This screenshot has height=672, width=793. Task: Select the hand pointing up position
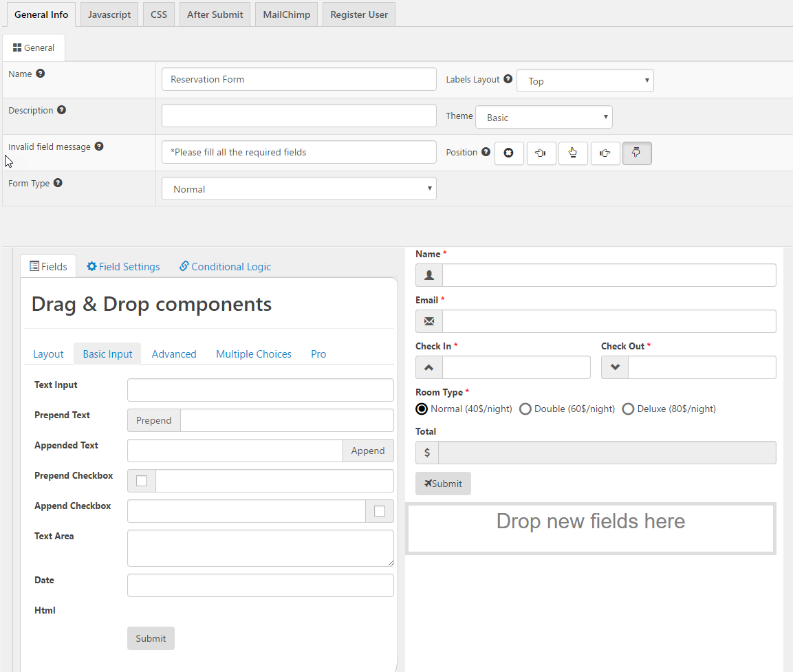coord(573,153)
